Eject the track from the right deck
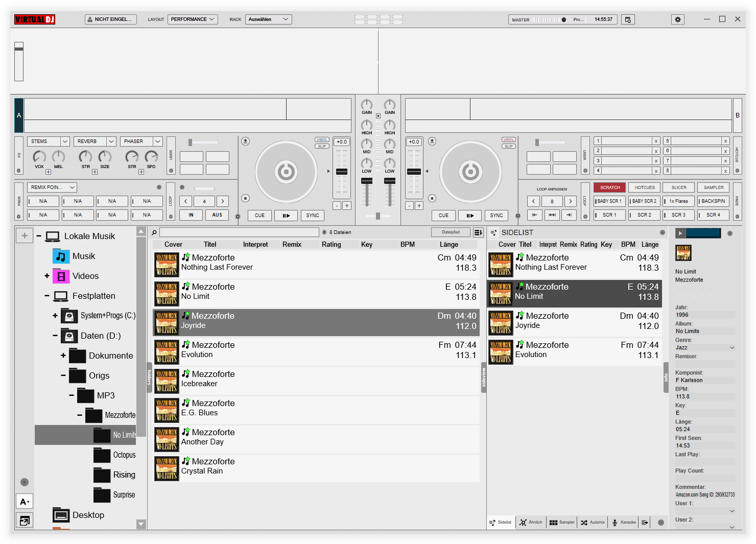This screenshot has width=756, height=544. coord(432,141)
